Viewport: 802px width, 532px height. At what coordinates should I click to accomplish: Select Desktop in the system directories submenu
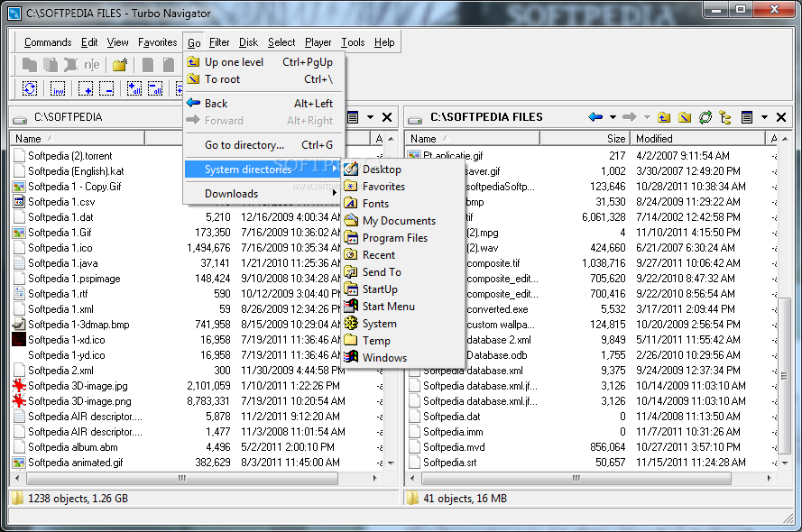click(403, 170)
